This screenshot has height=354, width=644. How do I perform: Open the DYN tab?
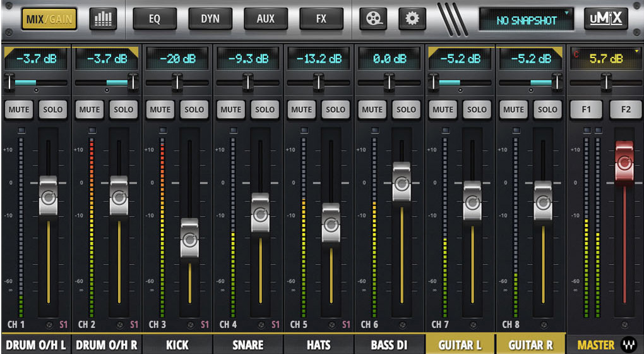click(210, 19)
